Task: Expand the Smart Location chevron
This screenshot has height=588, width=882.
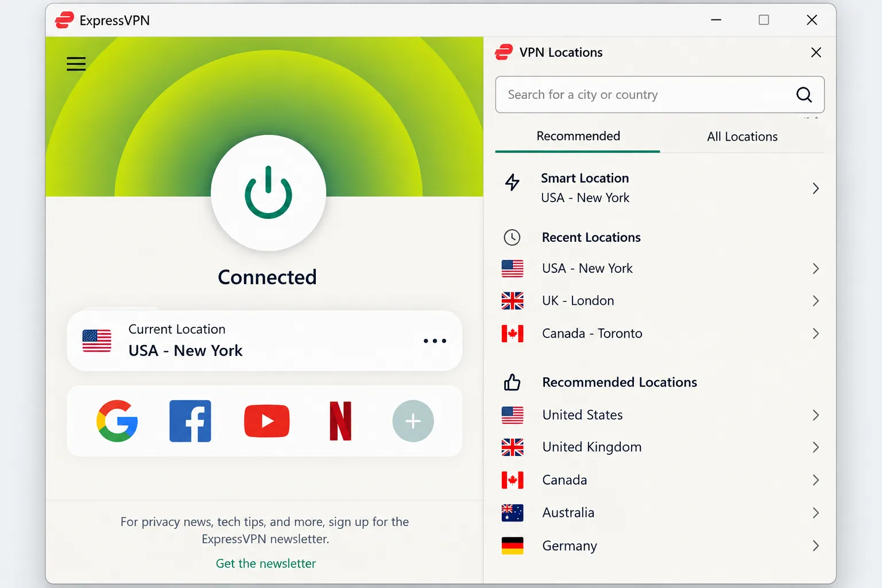Action: pyautogui.click(x=815, y=188)
